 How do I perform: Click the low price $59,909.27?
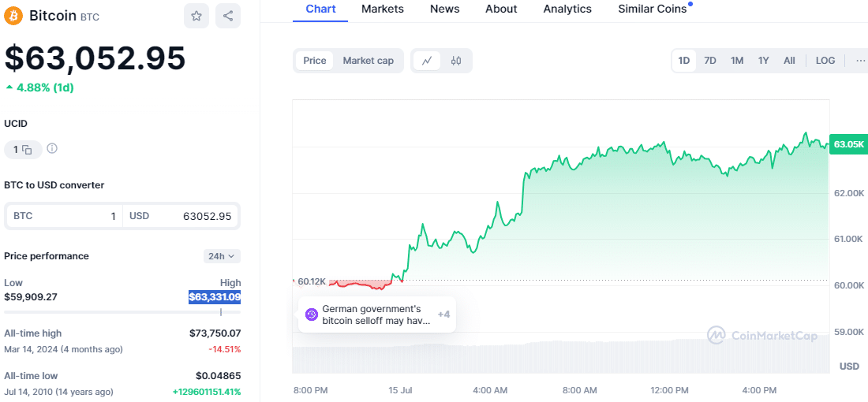click(x=31, y=297)
